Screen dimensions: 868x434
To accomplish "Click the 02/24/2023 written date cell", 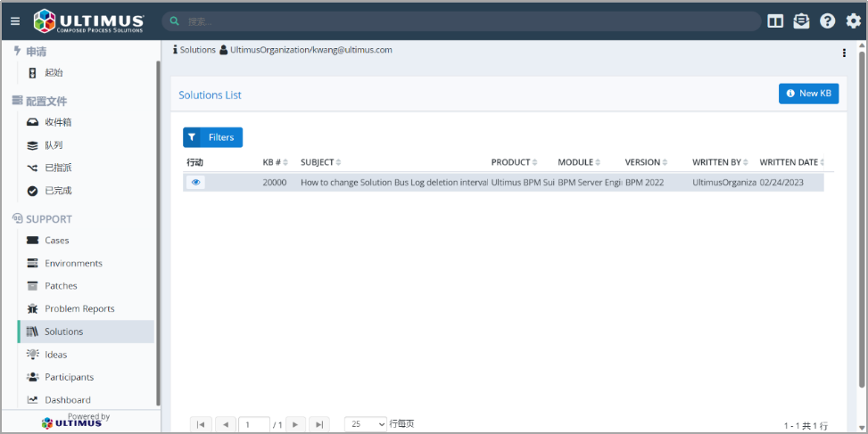I will [781, 183].
